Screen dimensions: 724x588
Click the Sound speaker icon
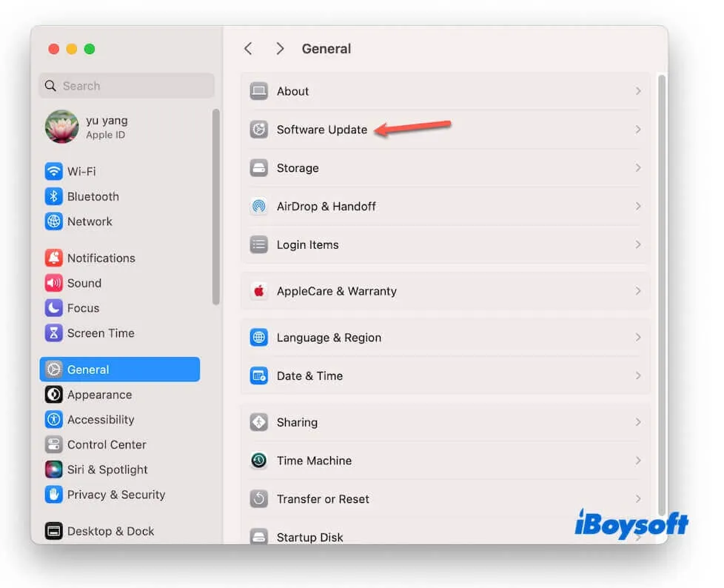53,283
